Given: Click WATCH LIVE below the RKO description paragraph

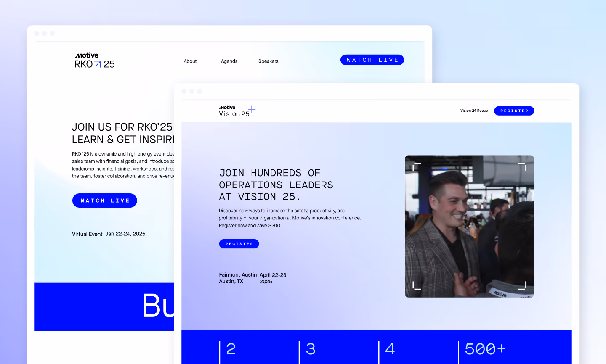Looking at the screenshot, I should click(105, 200).
